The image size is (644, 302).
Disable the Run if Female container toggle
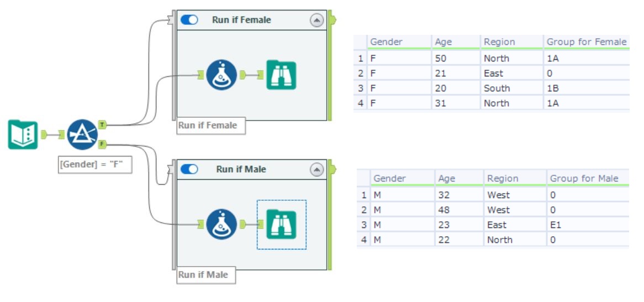pyautogui.click(x=189, y=20)
